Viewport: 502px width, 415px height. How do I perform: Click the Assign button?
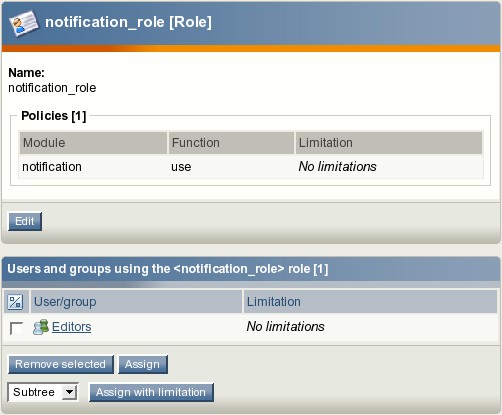point(143,364)
